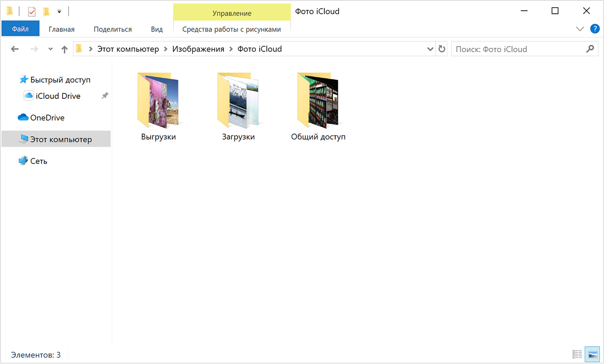This screenshot has height=364, width=604.
Task: Open the Общий доступ folder
Action: [318, 107]
